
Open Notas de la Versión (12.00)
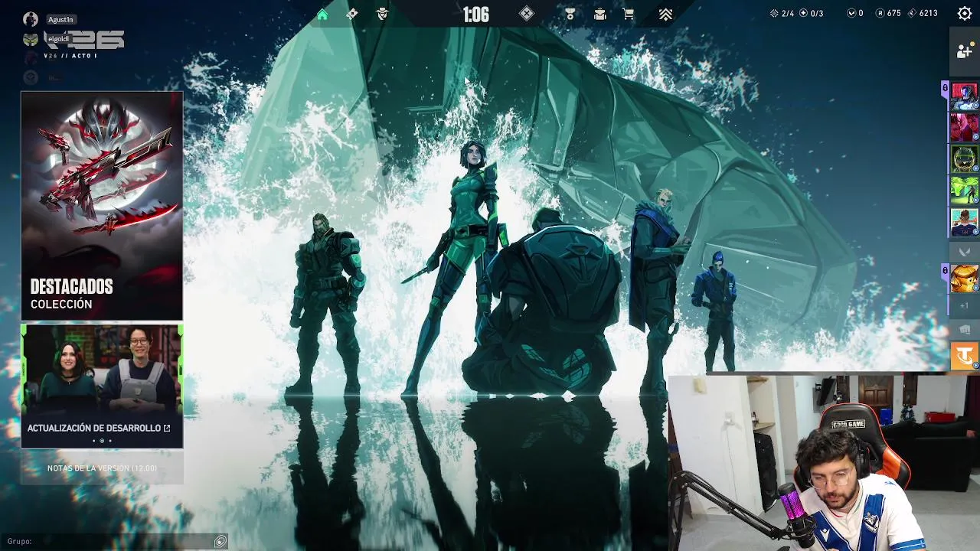(102, 468)
